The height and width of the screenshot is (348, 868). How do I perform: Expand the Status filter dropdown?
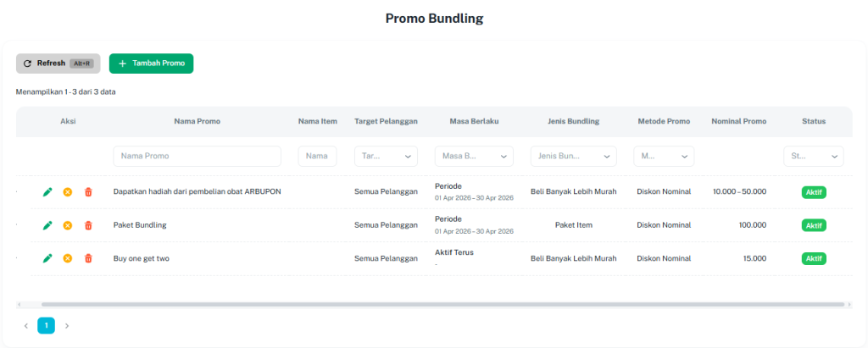click(813, 157)
